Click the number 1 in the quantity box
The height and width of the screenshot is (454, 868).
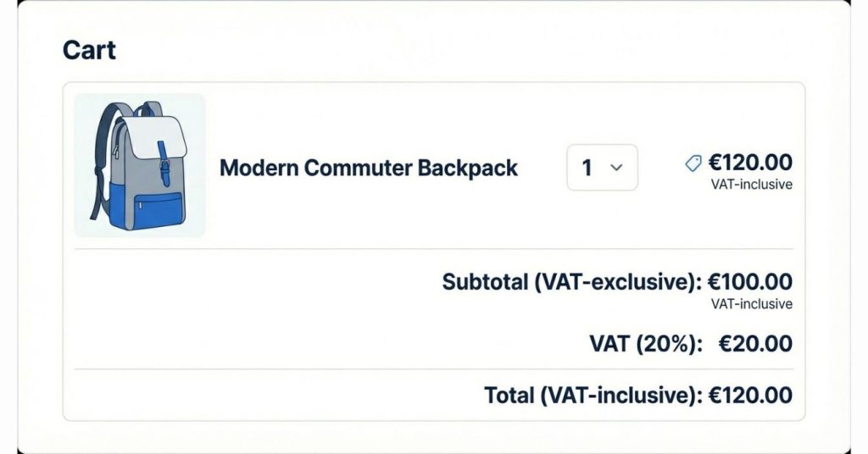(587, 168)
